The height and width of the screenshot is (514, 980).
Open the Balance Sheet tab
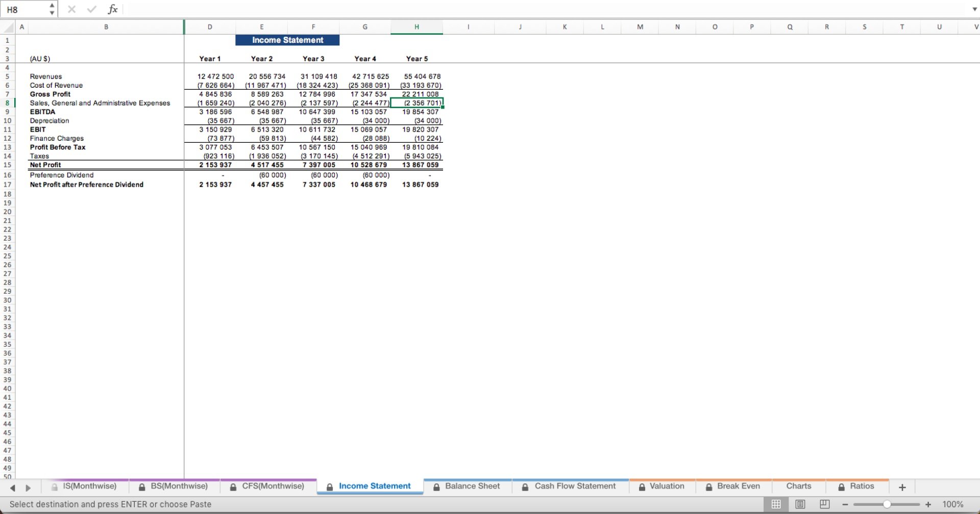coord(467,486)
